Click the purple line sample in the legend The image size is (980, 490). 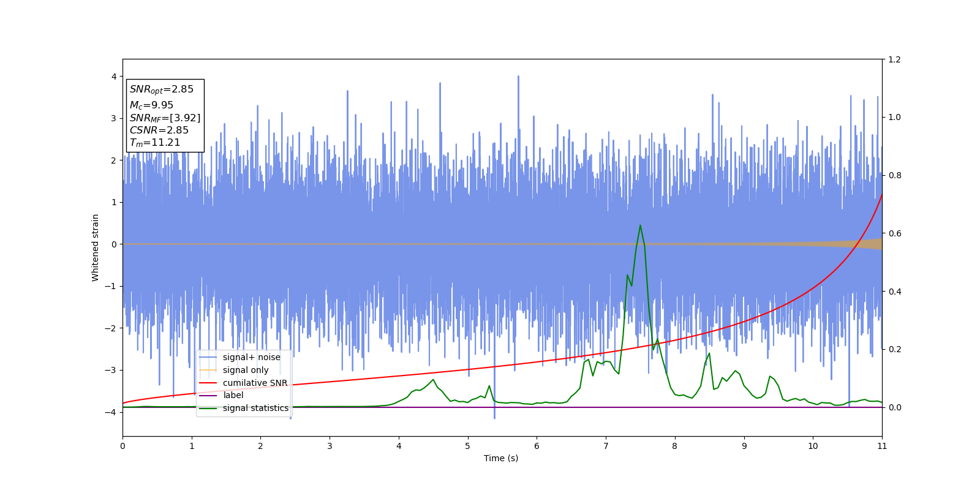pos(208,396)
